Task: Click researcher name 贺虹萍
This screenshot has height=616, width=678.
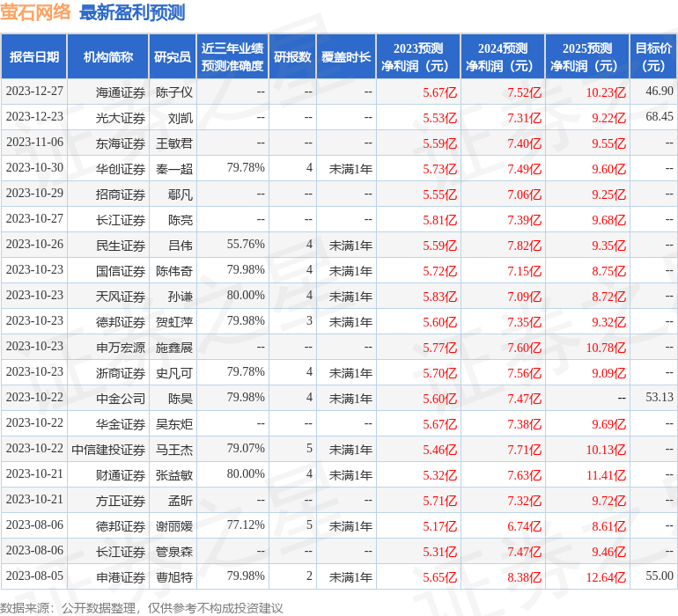Action: click(174, 321)
